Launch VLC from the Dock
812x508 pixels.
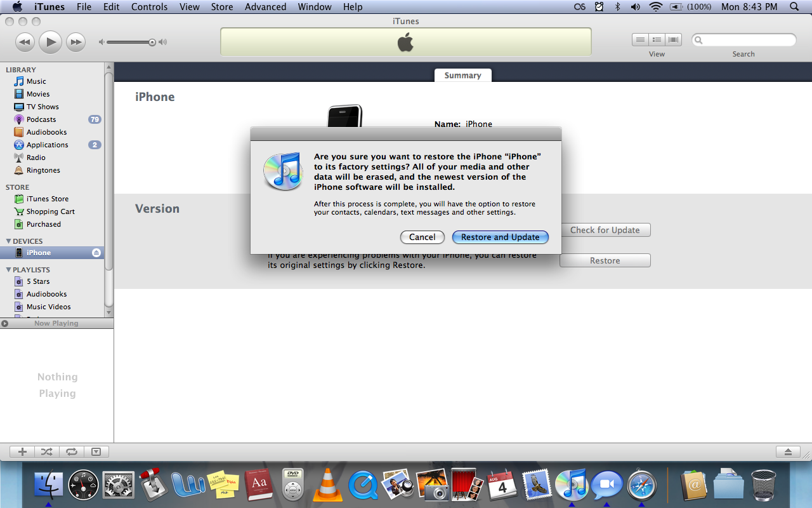tap(328, 485)
